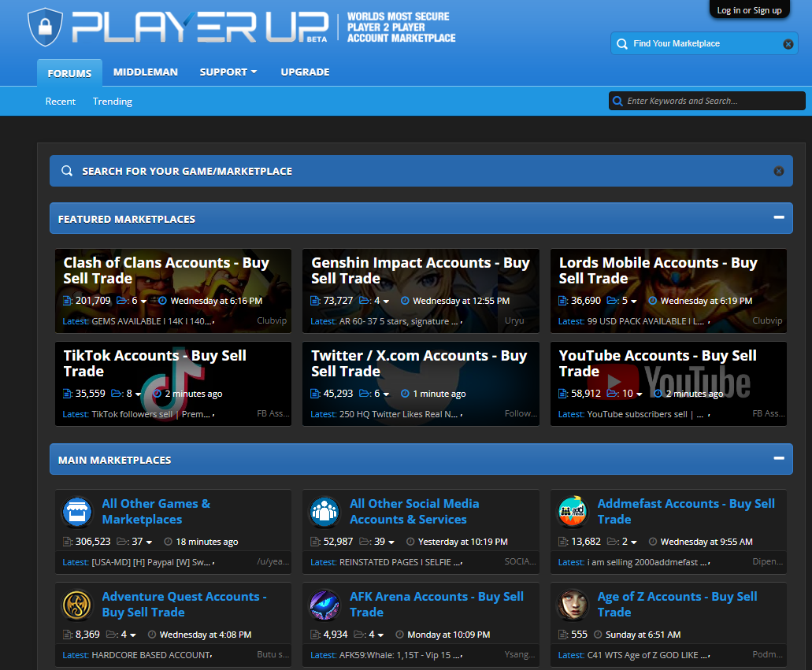812x670 pixels.
Task: Click the Player Up shield logo
Action: (x=44, y=28)
